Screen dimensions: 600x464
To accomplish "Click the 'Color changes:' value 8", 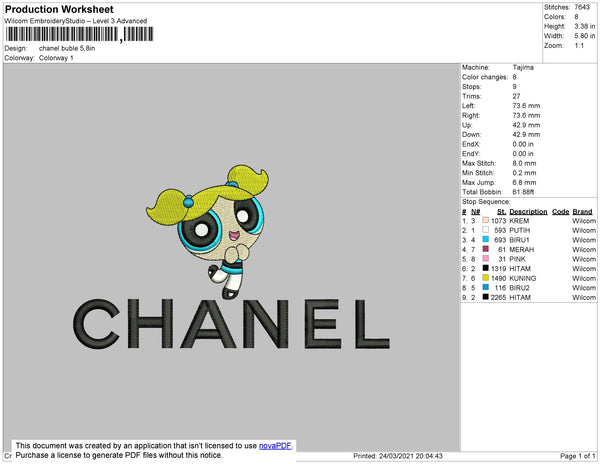I will (515, 77).
